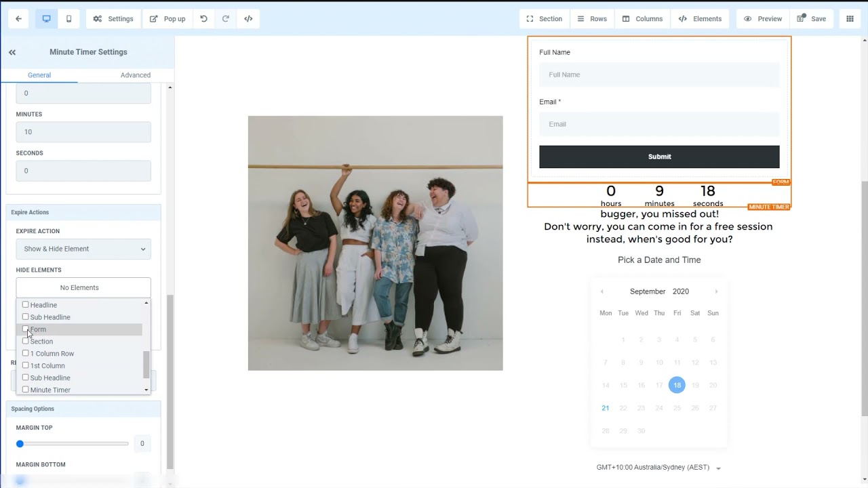Go to previous calendar month
This screenshot has width=868, height=488.
click(x=602, y=291)
